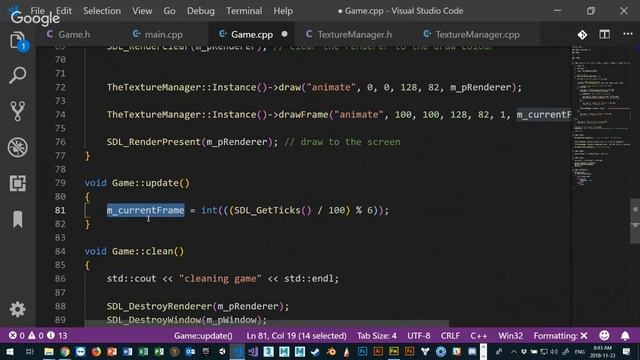Viewport: 640px width, 360px height.
Task: Open Unity from the taskbar
Action: tap(222, 351)
